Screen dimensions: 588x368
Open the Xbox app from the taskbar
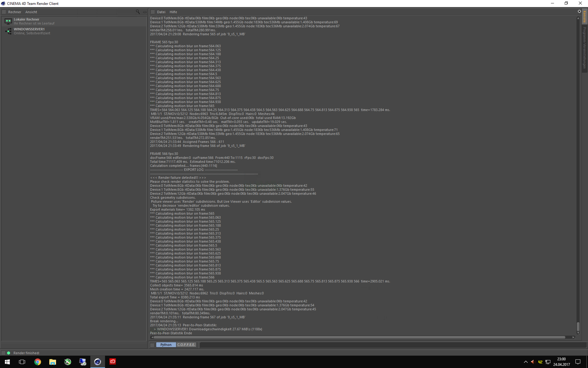coord(68,362)
